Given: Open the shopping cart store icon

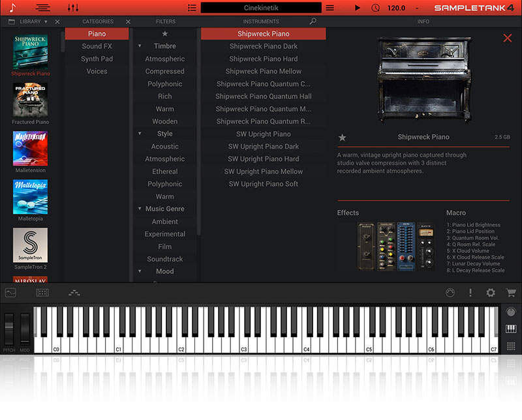Looking at the screenshot, I should point(511,293).
